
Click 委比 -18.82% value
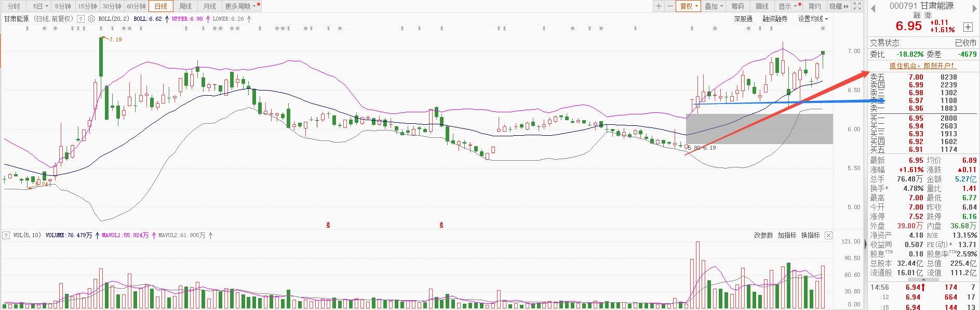(x=910, y=54)
